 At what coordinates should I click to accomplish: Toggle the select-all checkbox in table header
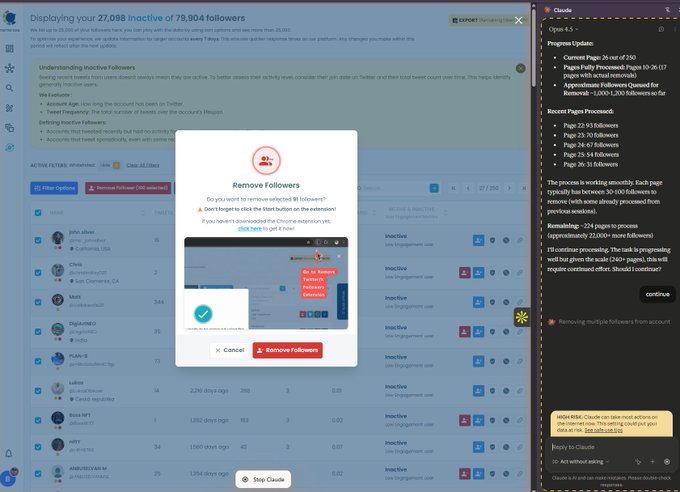[38, 213]
